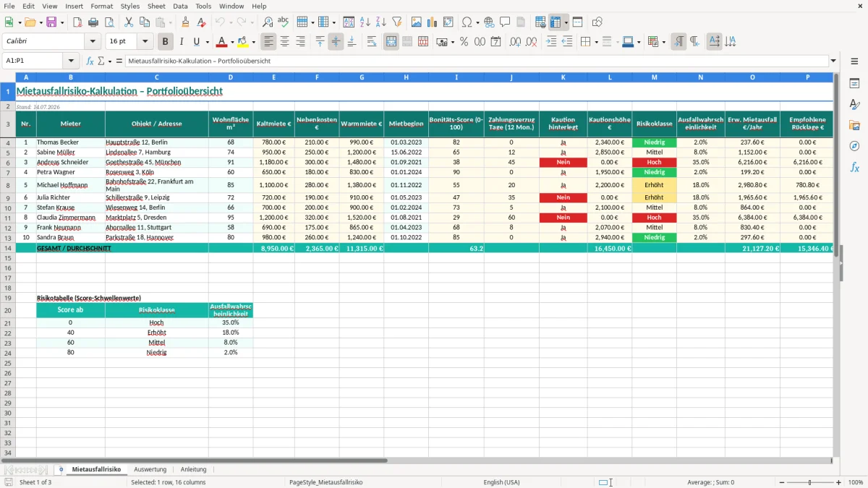Click the Split Window icon
This screenshot has height=488, width=868.
pos(577,22)
